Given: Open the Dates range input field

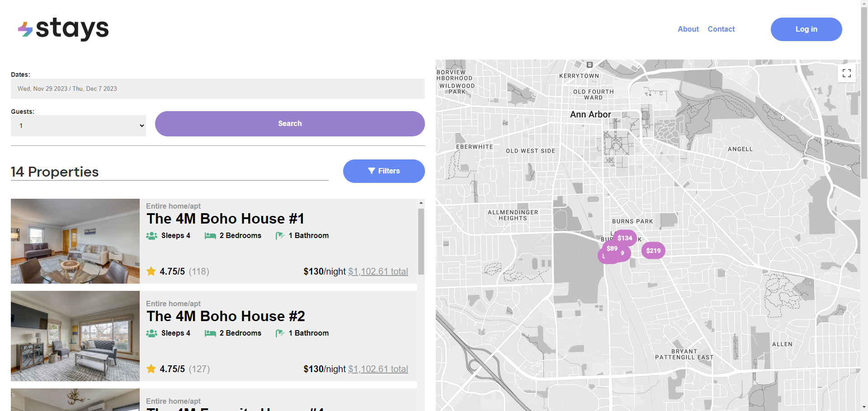Looking at the screenshot, I should (x=218, y=89).
